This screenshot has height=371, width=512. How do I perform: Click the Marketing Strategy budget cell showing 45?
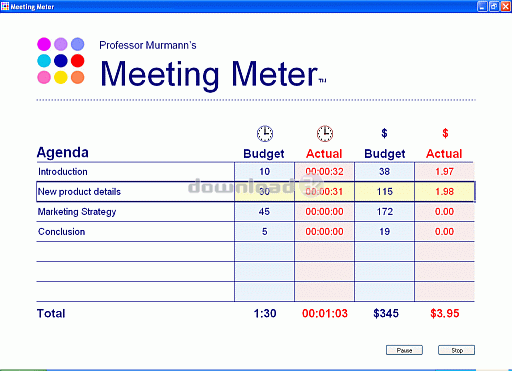click(x=265, y=212)
